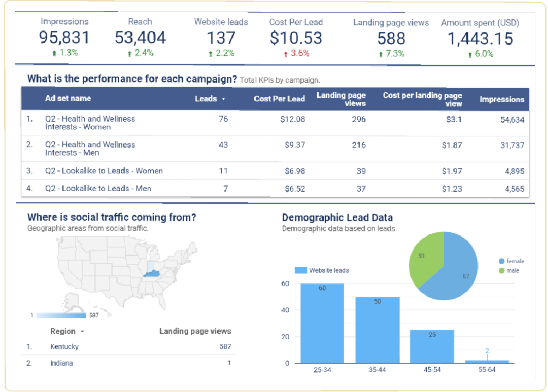Click the map color scale gradient bar
Image resolution: width=548 pixels, height=392 pixels.
61,315
